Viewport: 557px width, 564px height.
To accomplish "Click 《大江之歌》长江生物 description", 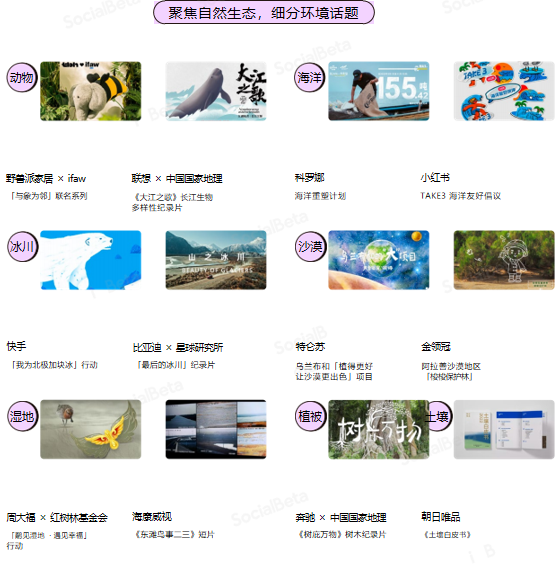I will [x=173, y=197].
